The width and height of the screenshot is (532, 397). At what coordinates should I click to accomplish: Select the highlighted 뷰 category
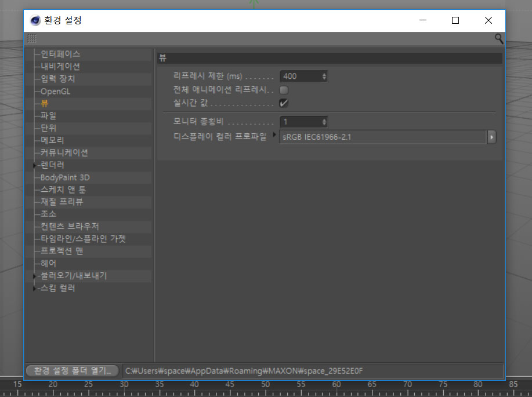pyautogui.click(x=45, y=103)
